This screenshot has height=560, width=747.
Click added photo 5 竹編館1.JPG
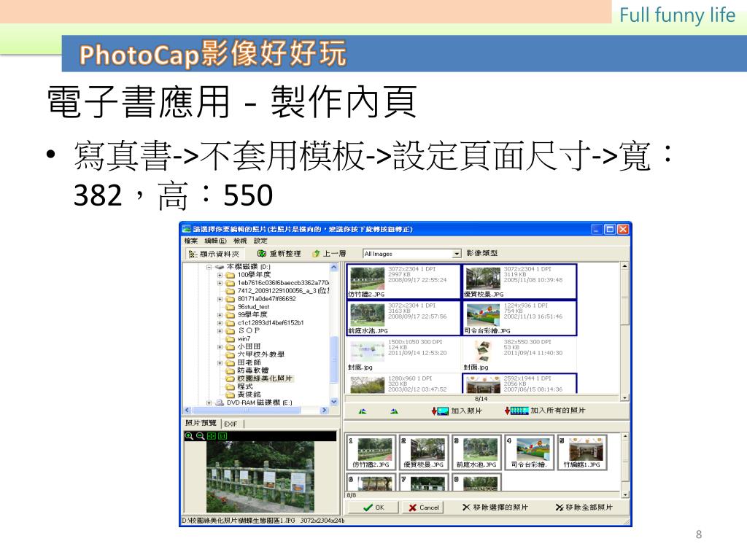click(x=581, y=453)
